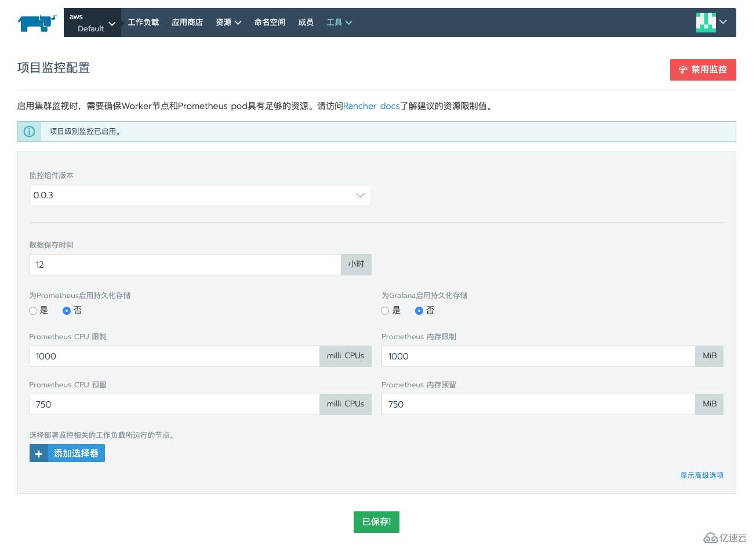Select 否 for Grafana persistent storage
756x545 pixels.
[419, 311]
